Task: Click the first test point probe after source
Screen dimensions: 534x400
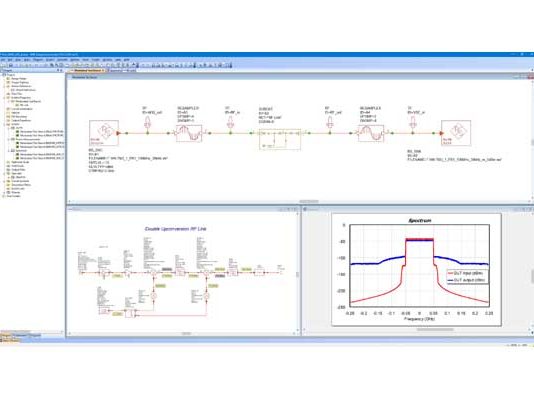Action: pos(147,123)
